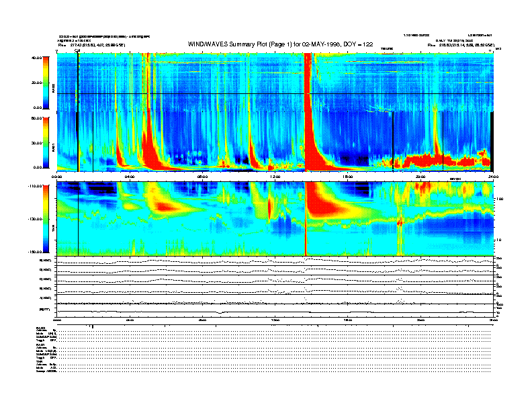This screenshot has height=411, width=532.
Task: Click the 10 tick label right of TNR panel
Action: click(x=498, y=240)
